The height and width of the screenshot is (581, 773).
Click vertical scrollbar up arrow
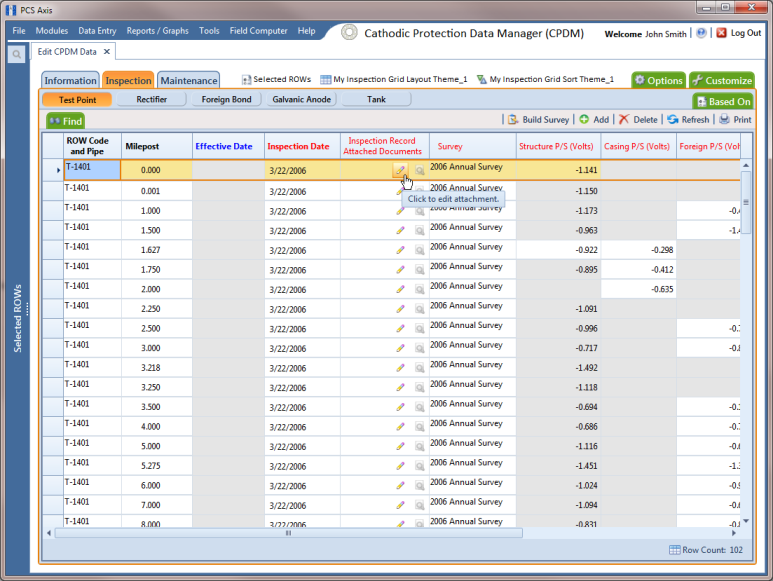[746, 166]
